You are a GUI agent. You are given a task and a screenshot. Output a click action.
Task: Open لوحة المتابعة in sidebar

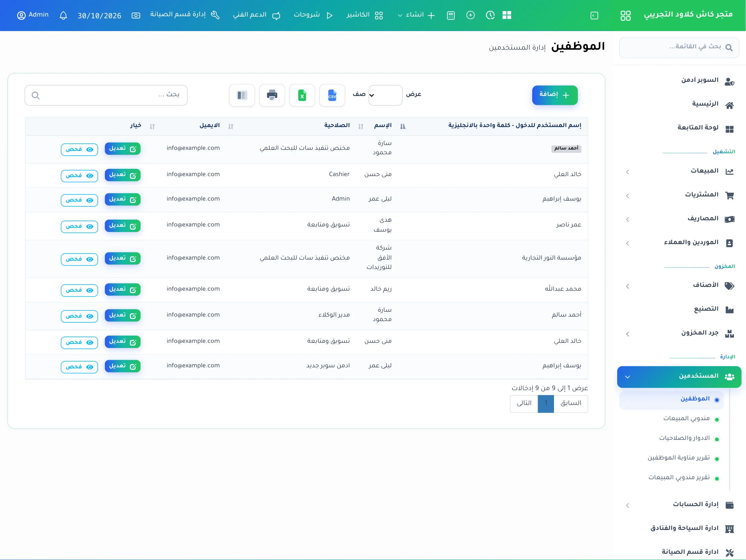tap(679, 128)
